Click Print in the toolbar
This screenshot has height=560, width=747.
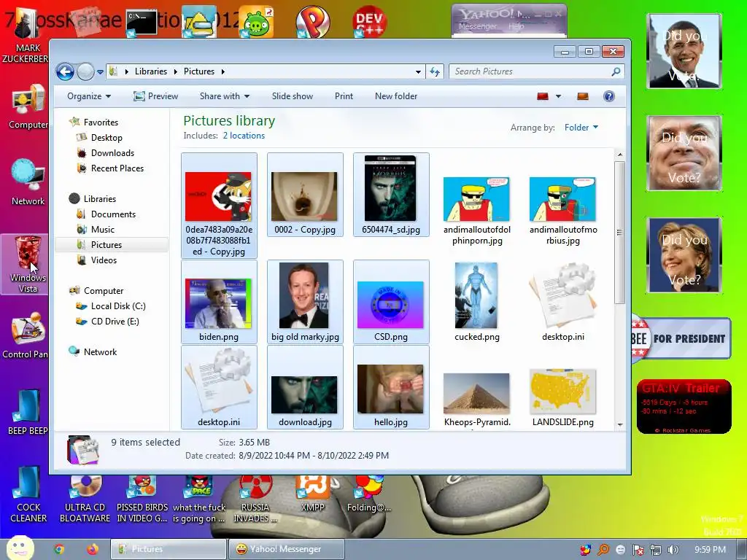click(344, 96)
